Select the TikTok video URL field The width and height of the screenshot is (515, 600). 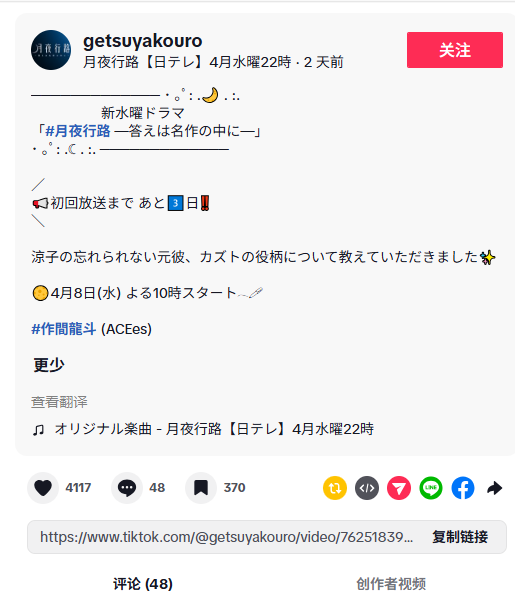(227, 537)
